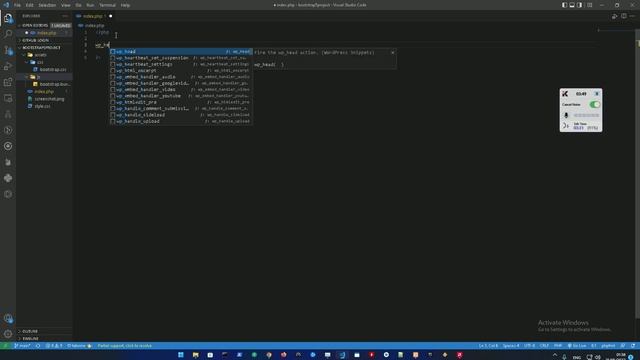640x360 pixels.
Task: Select wp_handle_sideload suggestion
Action: 181,115
